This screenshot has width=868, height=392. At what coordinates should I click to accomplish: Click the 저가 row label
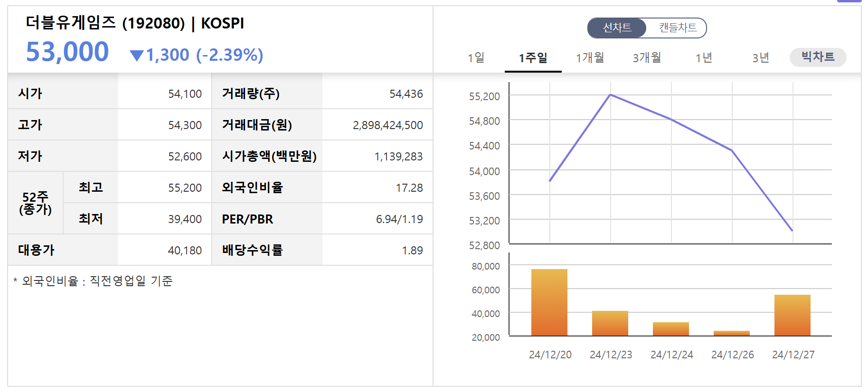click(x=30, y=156)
